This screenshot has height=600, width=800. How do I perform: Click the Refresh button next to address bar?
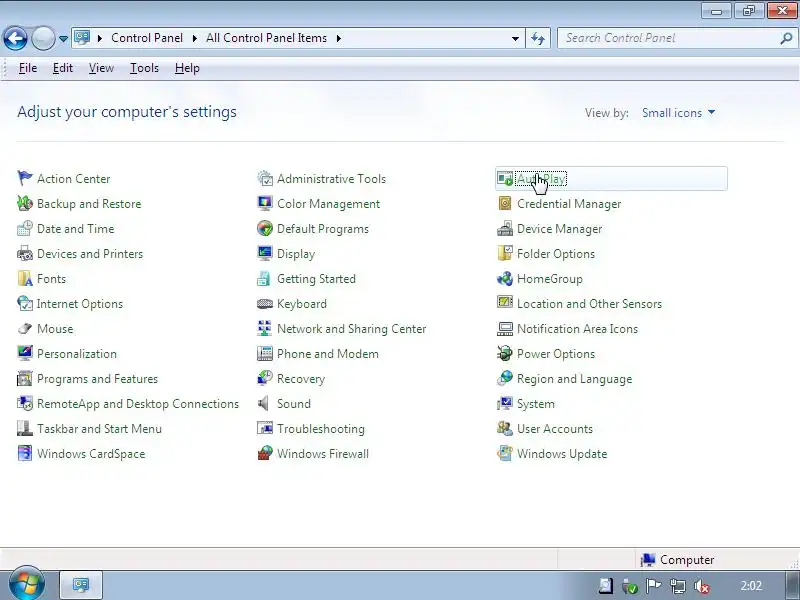click(x=538, y=38)
